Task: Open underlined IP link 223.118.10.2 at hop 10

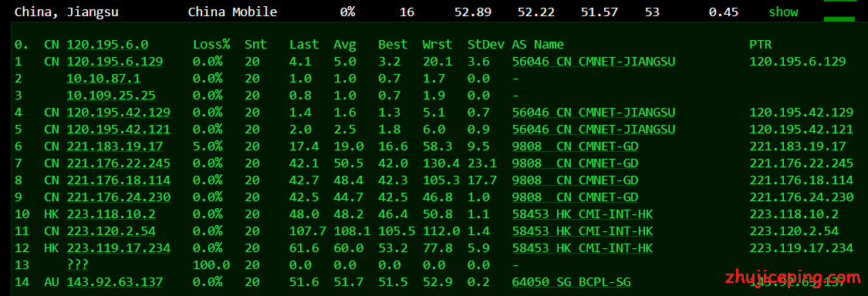Action: point(110,214)
